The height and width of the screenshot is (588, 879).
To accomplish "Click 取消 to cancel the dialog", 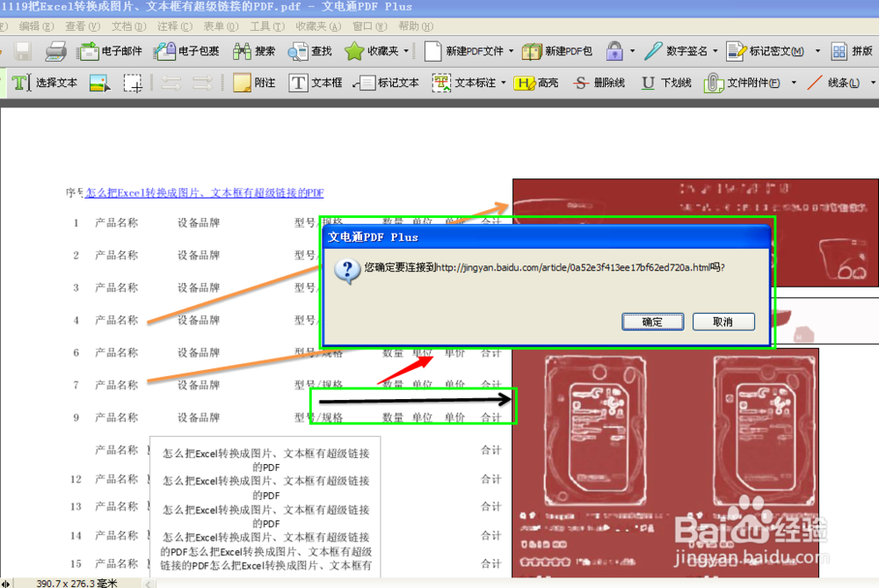I will (x=723, y=322).
